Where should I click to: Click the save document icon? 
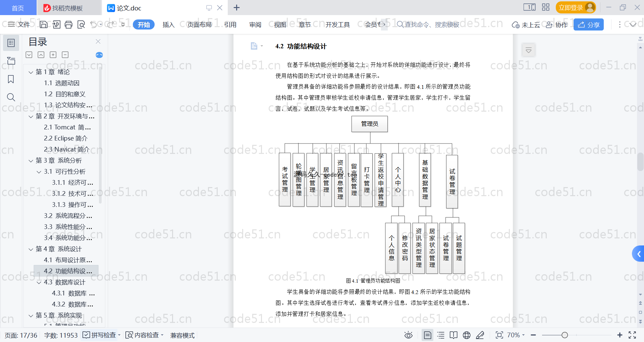(44, 24)
